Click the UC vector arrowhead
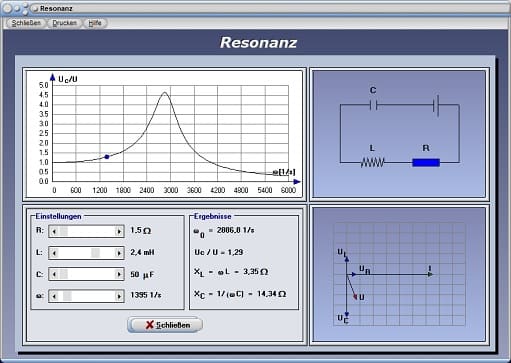The image size is (511, 363). (x=347, y=314)
